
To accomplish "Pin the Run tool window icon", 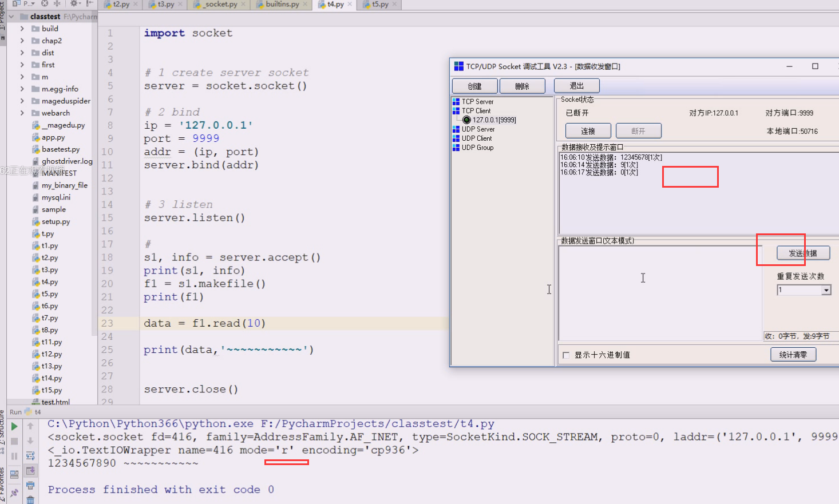I will (x=14, y=493).
